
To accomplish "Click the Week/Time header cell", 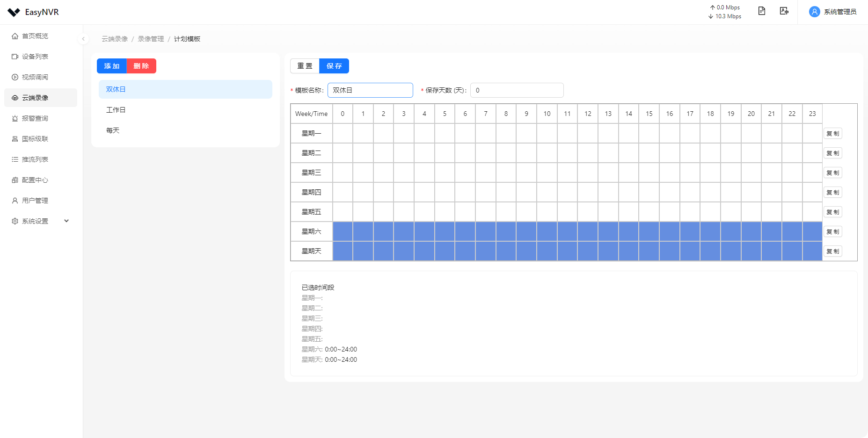I will 312,114.
